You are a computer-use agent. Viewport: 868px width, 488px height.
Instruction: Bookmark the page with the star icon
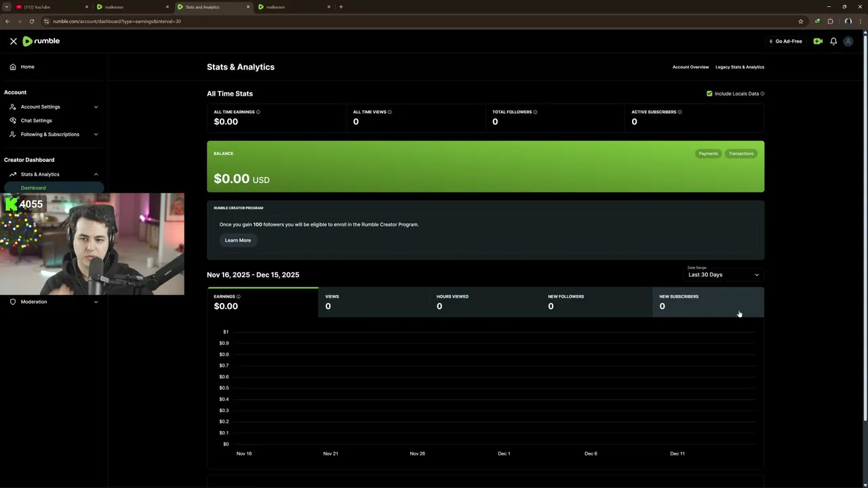pyautogui.click(x=801, y=21)
